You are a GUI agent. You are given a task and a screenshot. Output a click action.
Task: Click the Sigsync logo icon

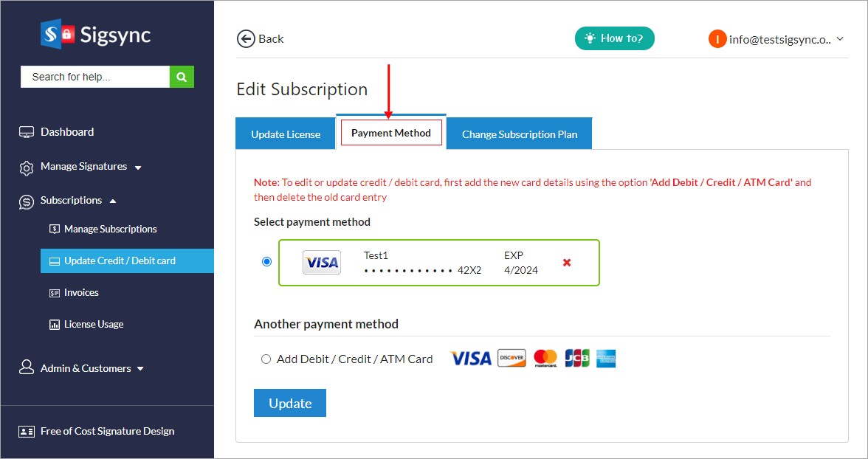pos(58,33)
